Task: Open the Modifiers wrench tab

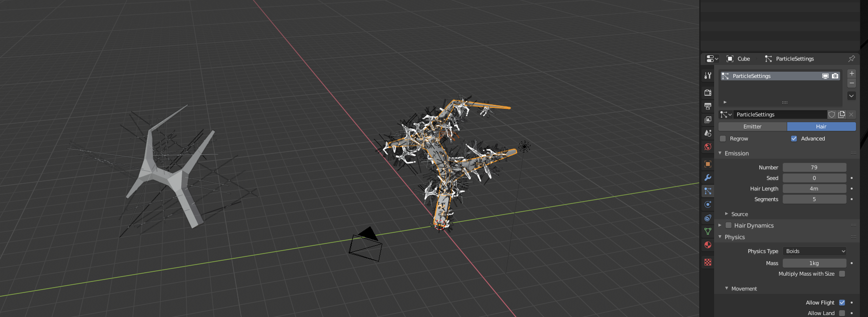Action: point(708,178)
